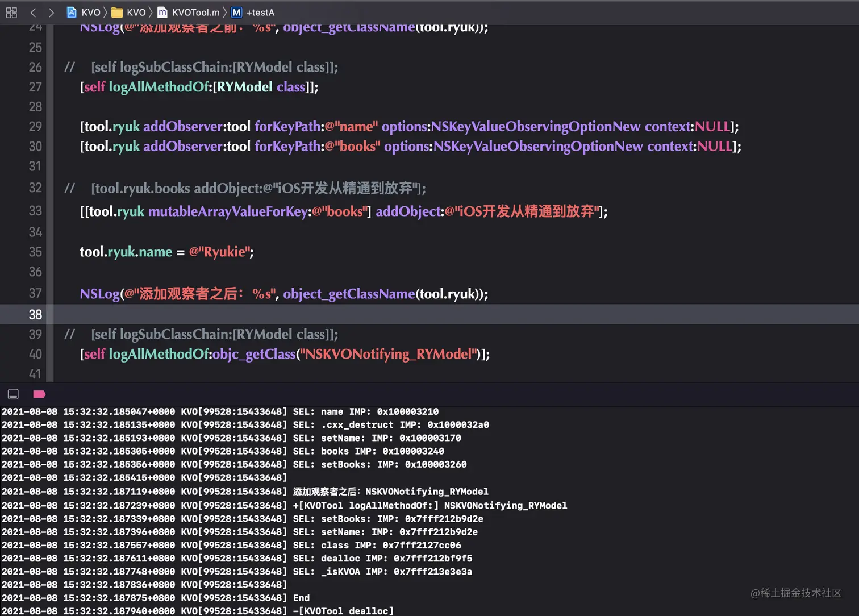The width and height of the screenshot is (859, 616).
Task: Click line number 26 in the gutter
Action: point(35,67)
